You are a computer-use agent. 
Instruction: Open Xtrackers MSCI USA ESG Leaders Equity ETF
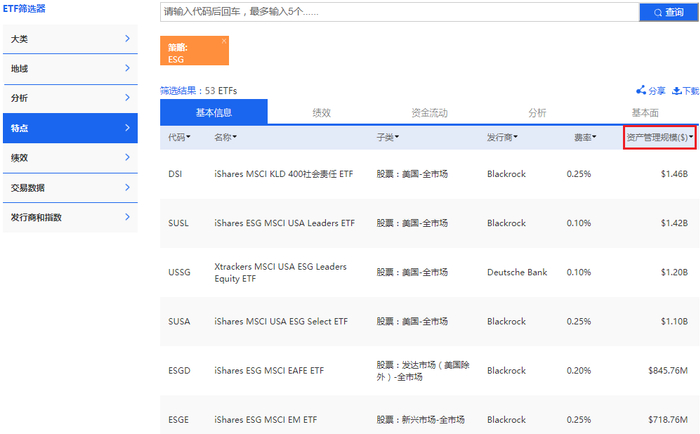coord(280,272)
